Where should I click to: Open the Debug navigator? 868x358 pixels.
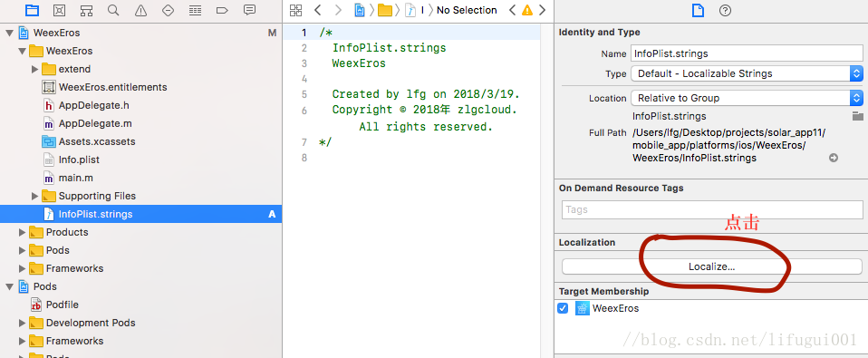coord(195,10)
